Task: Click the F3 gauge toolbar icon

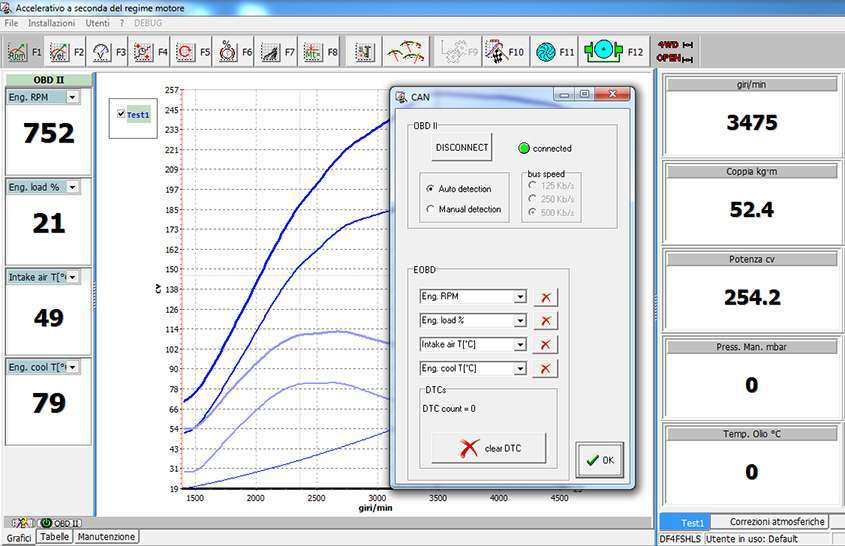Action: [102, 50]
